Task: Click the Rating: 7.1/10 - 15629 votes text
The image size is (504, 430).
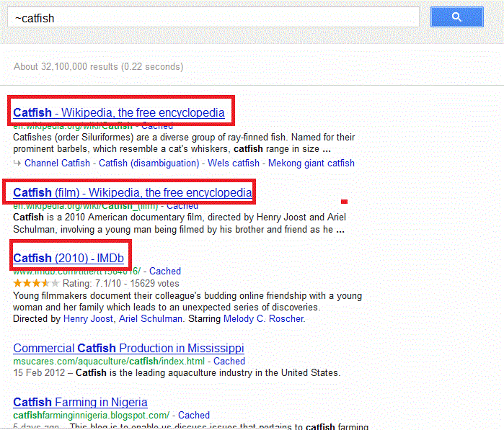Action: (x=121, y=283)
